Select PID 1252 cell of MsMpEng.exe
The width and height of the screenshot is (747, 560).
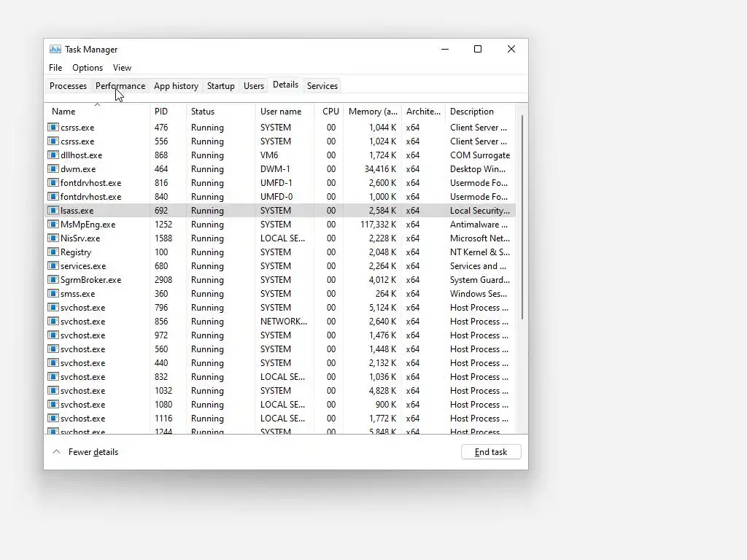click(163, 224)
